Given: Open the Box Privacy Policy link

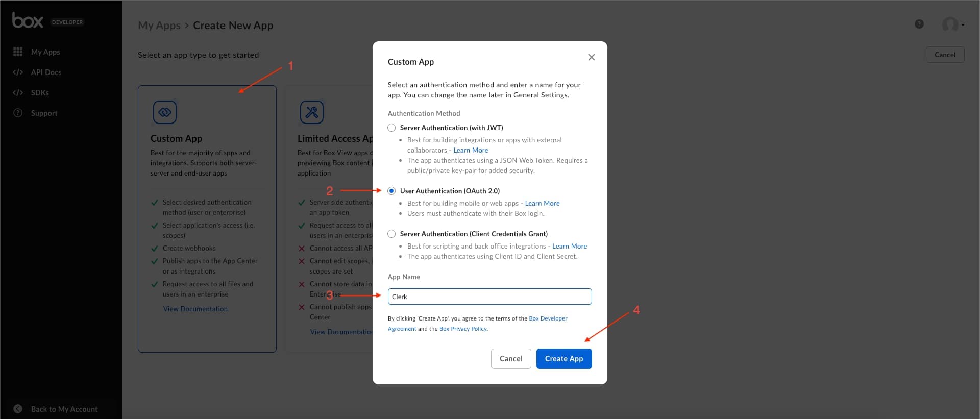Looking at the screenshot, I should [463, 329].
